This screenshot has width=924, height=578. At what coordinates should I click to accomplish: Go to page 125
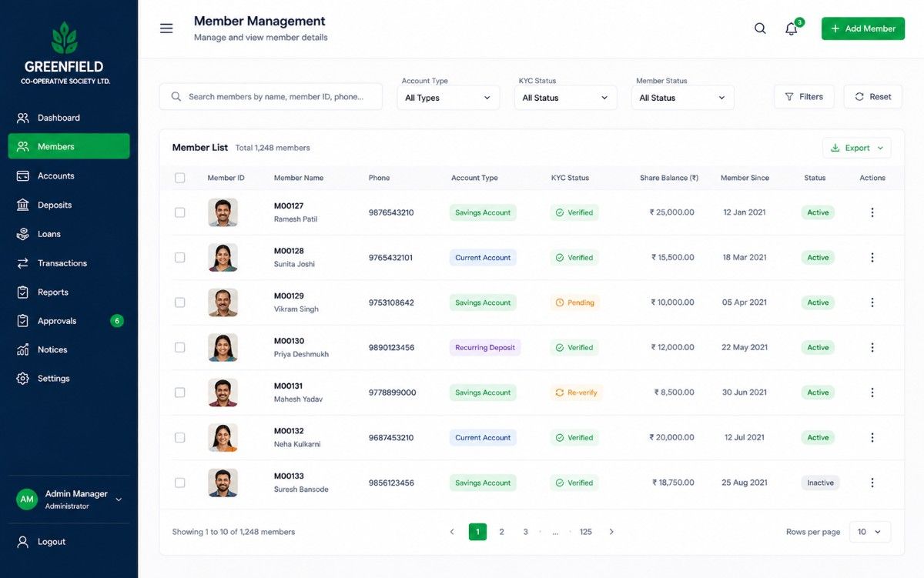586,532
